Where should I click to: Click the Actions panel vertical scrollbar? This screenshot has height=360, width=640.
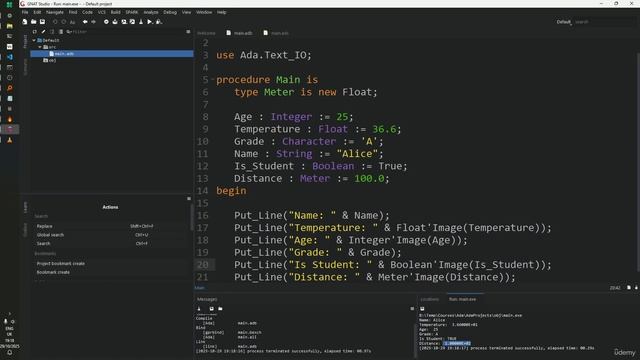pos(191,216)
